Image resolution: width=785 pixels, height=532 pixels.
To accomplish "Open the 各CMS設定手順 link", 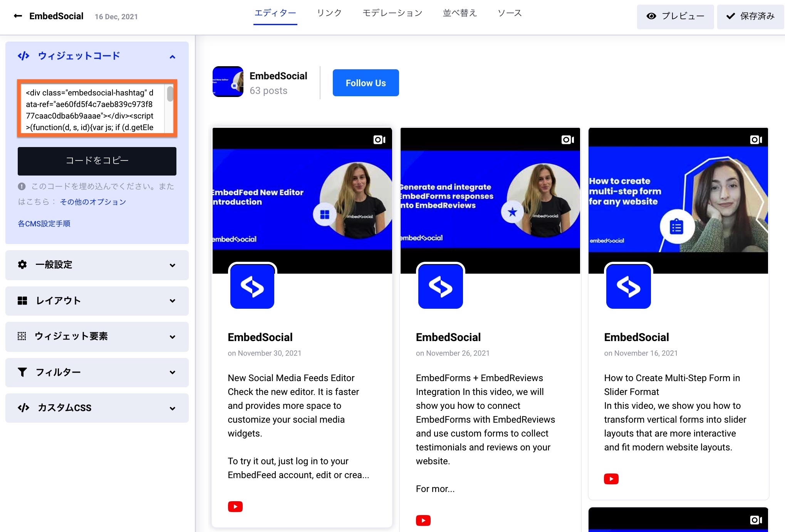I will [x=44, y=224].
